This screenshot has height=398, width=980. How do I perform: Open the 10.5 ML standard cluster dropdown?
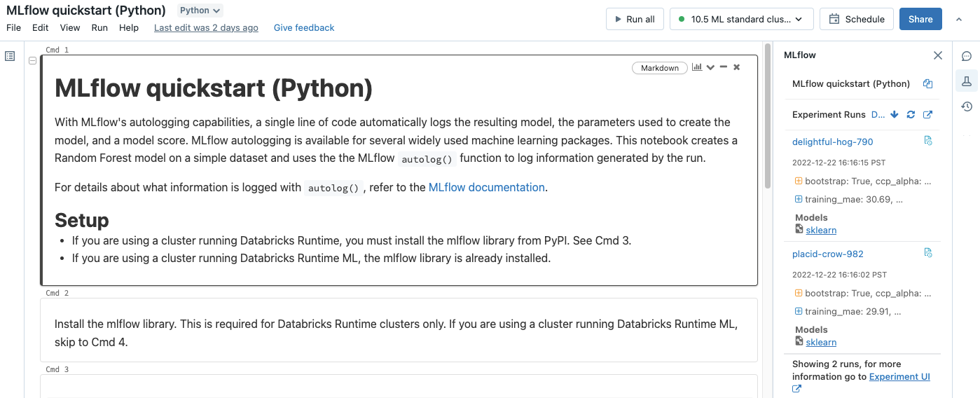(x=741, y=20)
